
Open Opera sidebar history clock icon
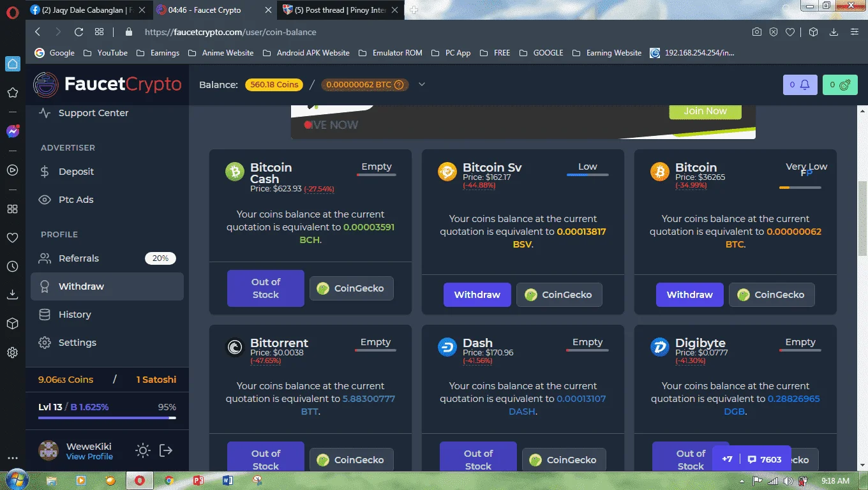[12, 267]
